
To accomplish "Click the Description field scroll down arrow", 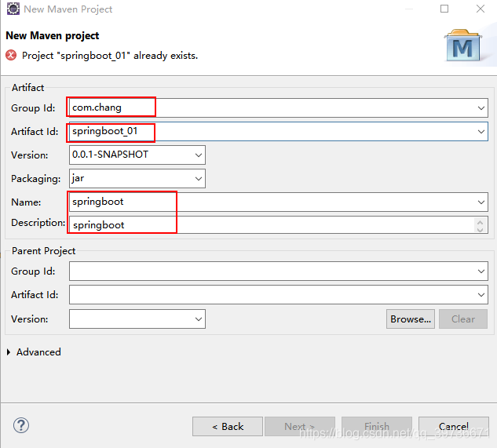I will click(x=480, y=229).
